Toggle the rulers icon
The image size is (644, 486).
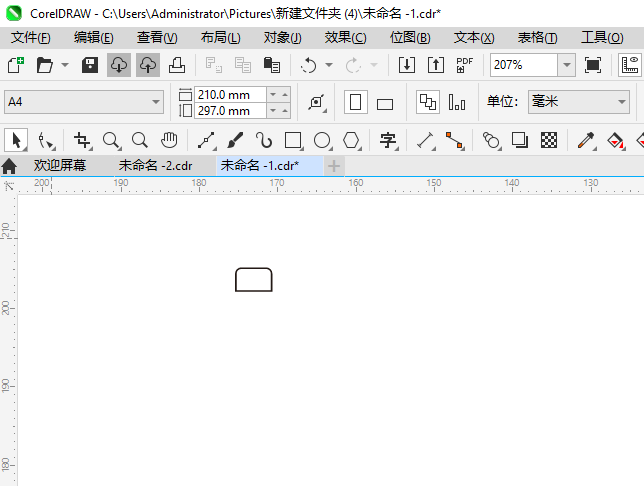click(630, 65)
